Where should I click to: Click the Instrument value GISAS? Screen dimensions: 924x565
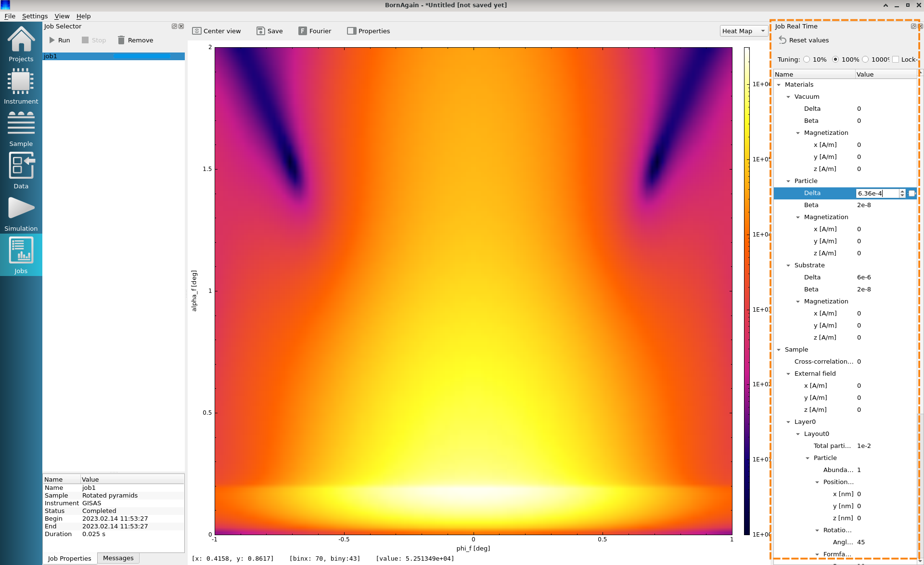pyautogui.click(x=91, y=503)
